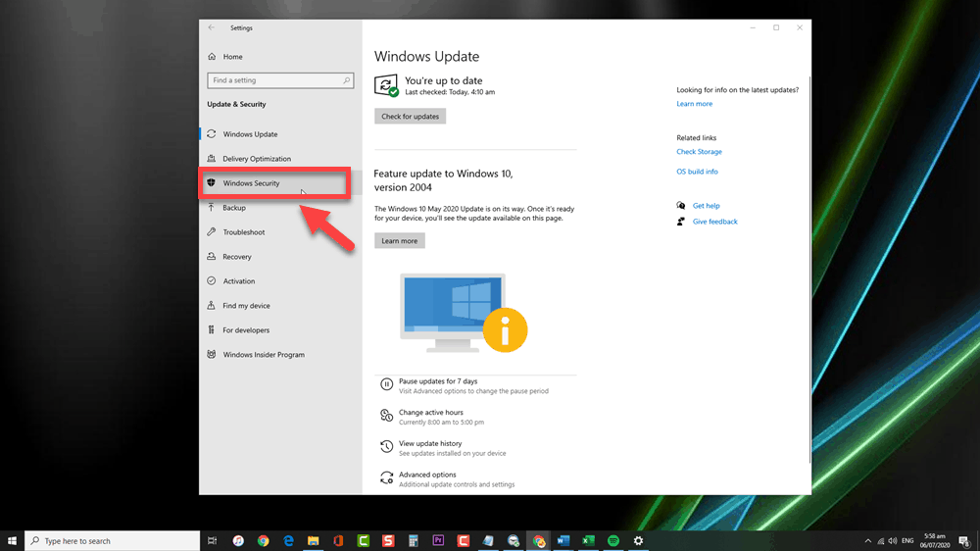Open Microsoft Word from the taskbar
The height and width of the screenshot is (551, 980).
(563, 541)
